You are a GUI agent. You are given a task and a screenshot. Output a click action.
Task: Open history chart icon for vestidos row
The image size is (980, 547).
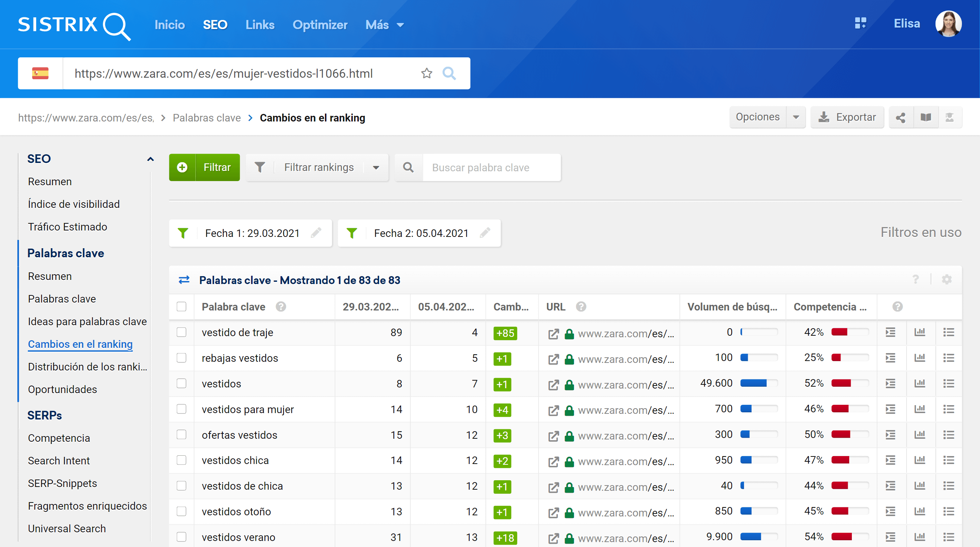(920, 383)
